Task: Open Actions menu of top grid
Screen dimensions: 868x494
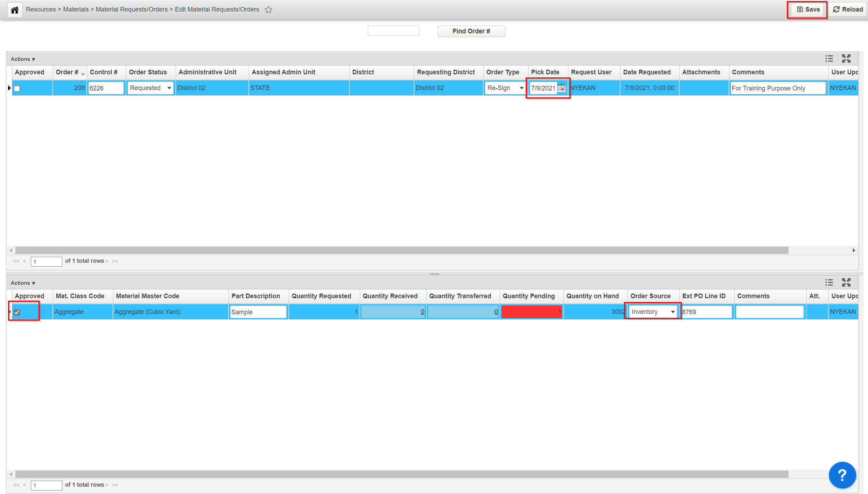Action: click(x=23, y=59)
